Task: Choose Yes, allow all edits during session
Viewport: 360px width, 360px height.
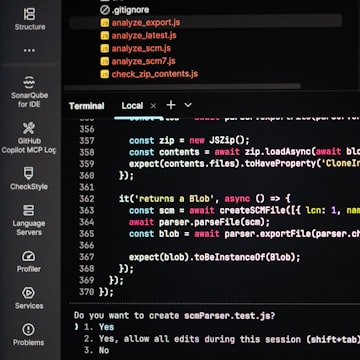Action: click(222, 339)
